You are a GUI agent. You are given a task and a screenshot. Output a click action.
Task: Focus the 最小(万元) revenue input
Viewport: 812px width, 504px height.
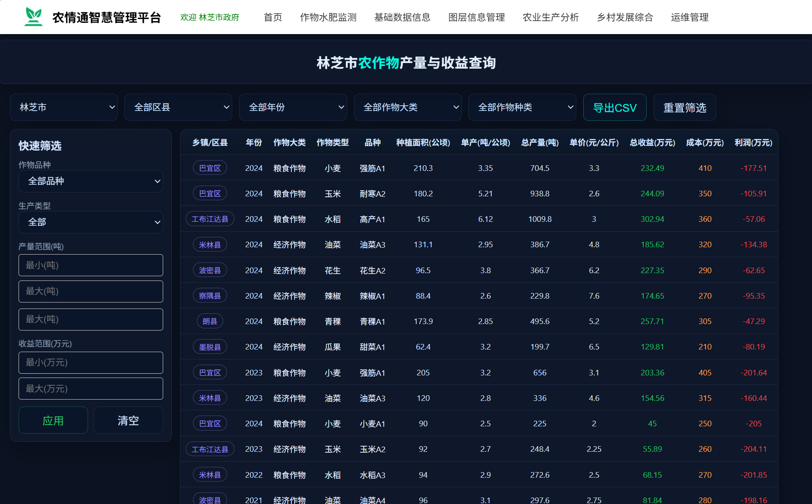[x=91, y=362]
